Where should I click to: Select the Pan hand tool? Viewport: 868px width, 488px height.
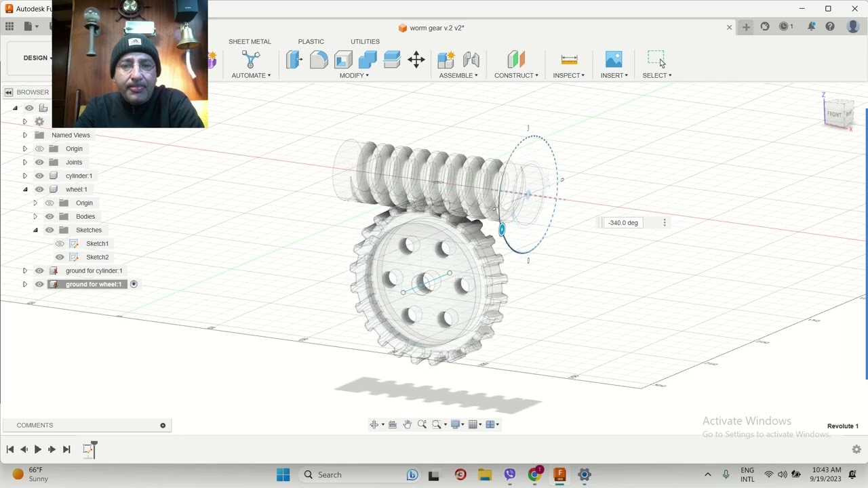[x=407, y=424]
